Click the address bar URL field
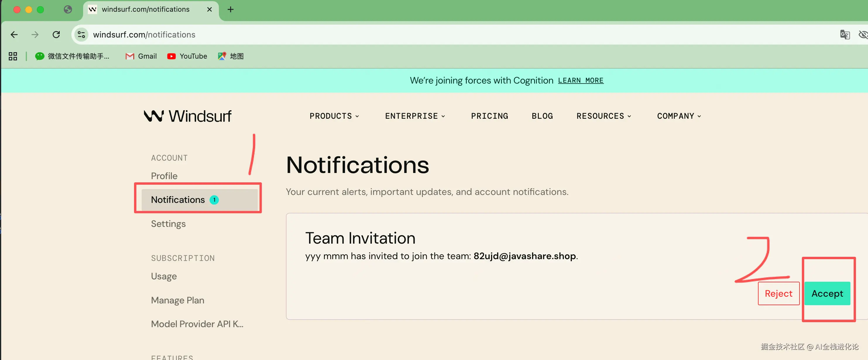 (303, 34)
